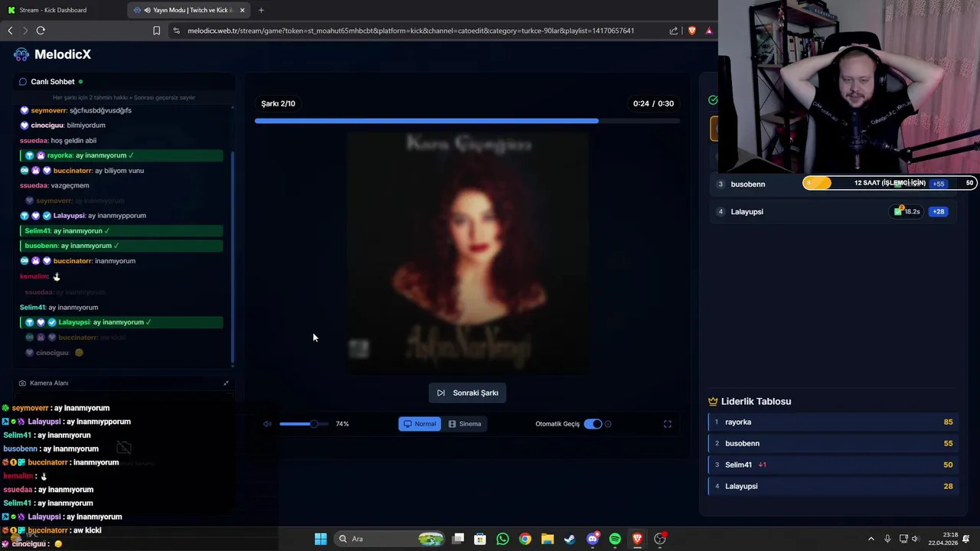Open Google Chrome from the taskbar

click(x=525, y=539)
